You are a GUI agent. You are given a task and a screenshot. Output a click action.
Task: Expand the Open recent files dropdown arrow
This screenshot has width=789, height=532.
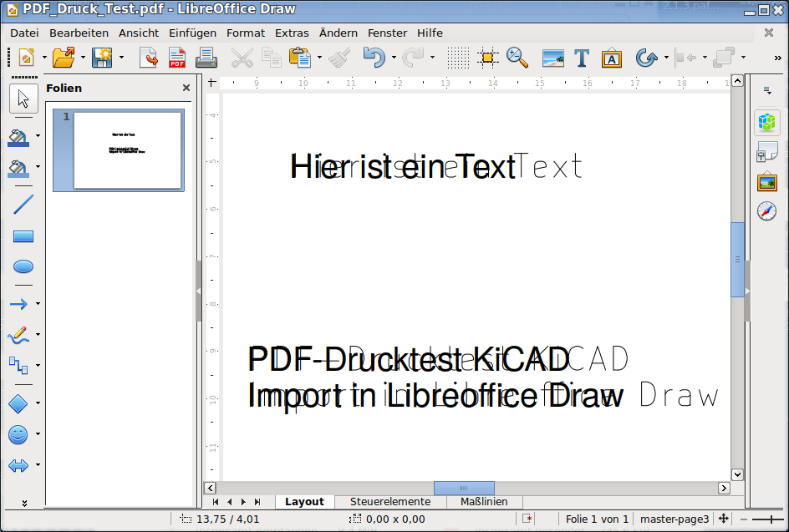click(83, 58)
